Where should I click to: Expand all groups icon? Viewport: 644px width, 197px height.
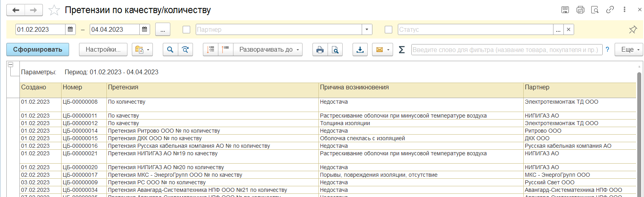point(226,50)
